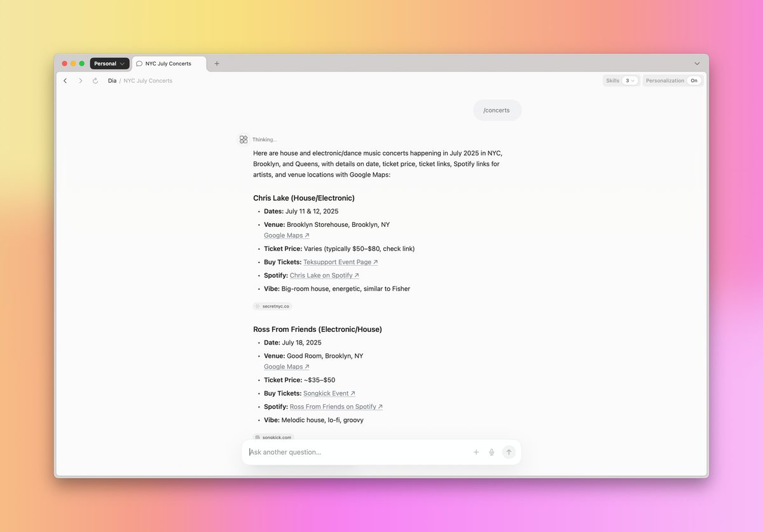Image resolution: width=763 pixels, height=532 pixels.
Task: Submit the question with the send arrow
Action: (509, 452)
